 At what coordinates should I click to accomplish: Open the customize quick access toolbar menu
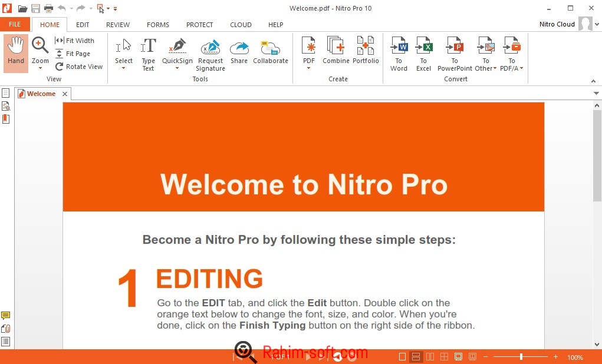click(115, 8)
